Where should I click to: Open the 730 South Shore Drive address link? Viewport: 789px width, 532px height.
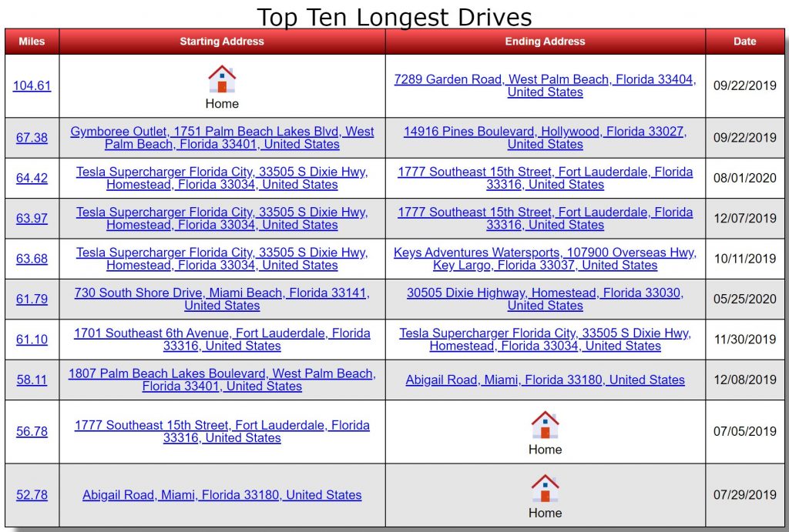[x=222, y=299]
